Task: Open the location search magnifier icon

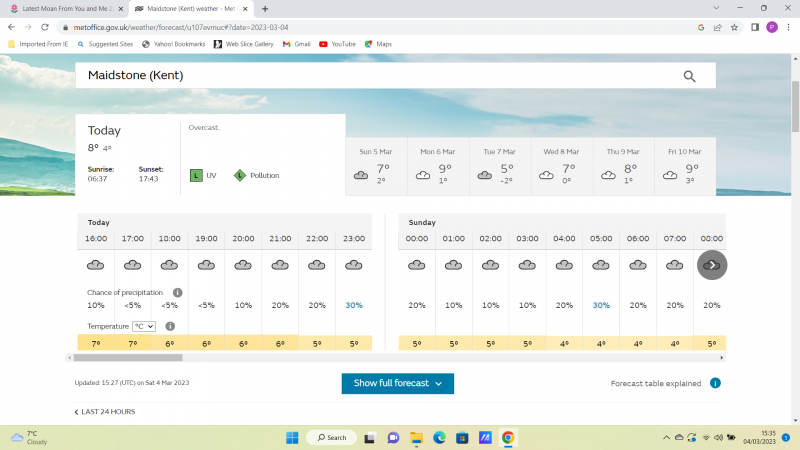Action: (x=689, y=76)
